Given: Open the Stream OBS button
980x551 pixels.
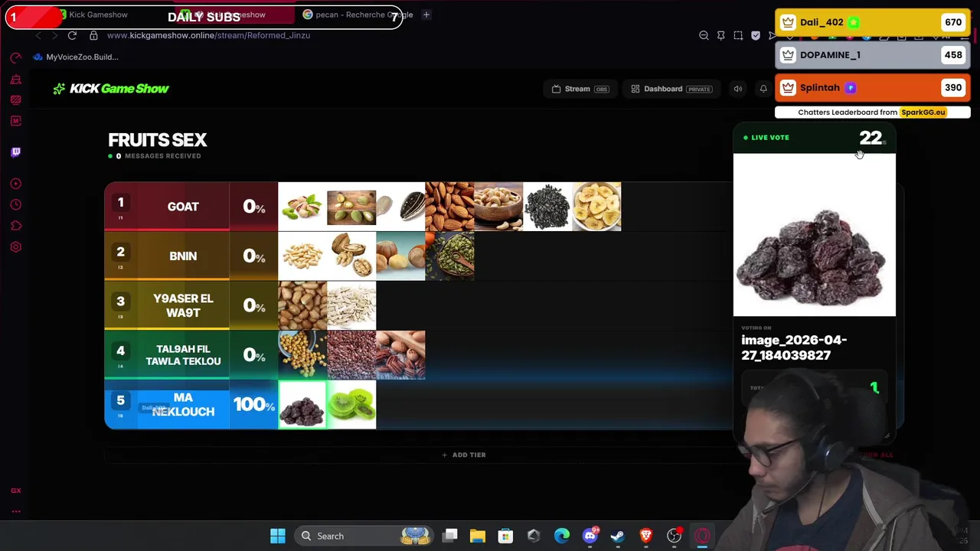Looking at the screenshot, I should (x=580, y=89).
